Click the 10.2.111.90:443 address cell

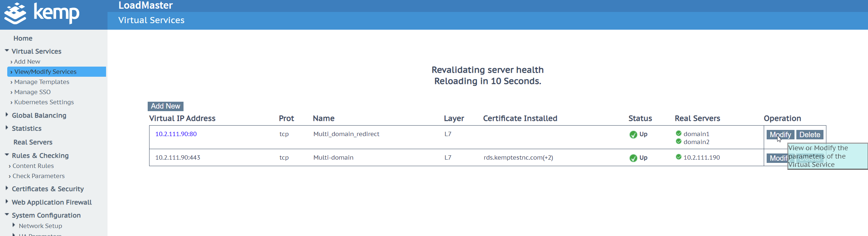[178, 157]
